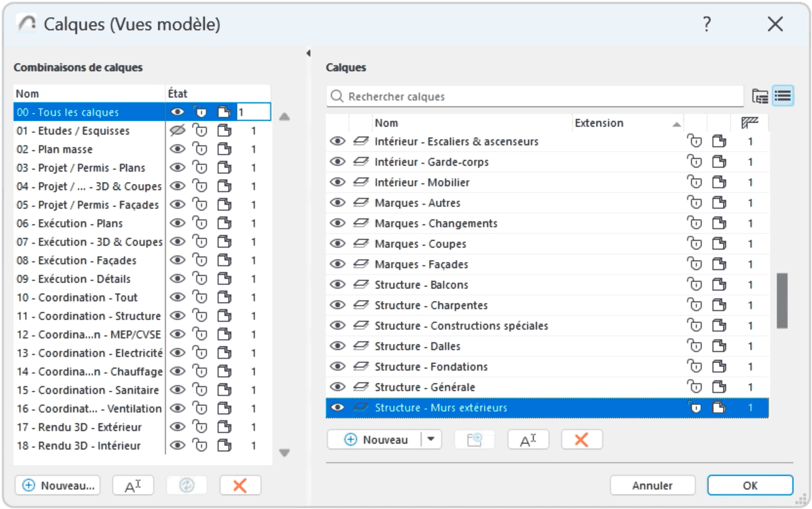Click lock icon for 10 - Coordination - Tout
The image size is (812, 509).
coord(200,297)
